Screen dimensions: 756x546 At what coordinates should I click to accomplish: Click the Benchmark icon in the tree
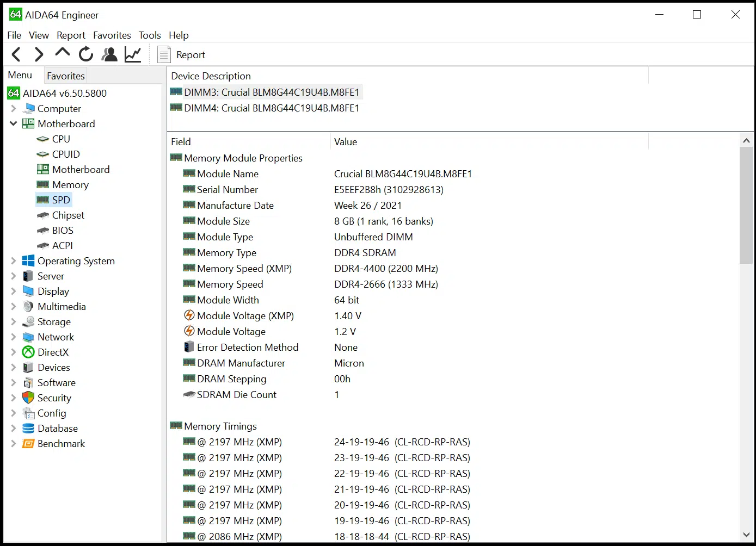click(x=28, y=444)
